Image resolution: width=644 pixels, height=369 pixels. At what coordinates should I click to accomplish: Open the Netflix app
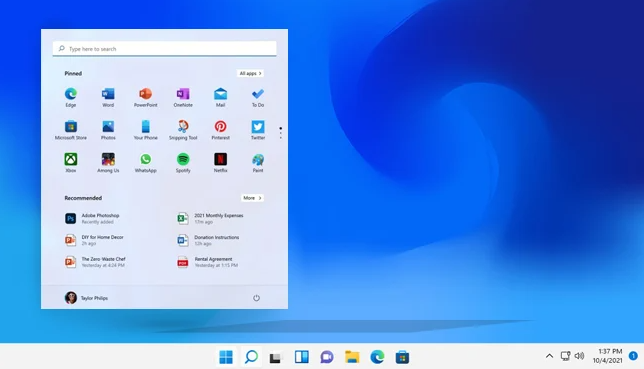click(221, 162)
